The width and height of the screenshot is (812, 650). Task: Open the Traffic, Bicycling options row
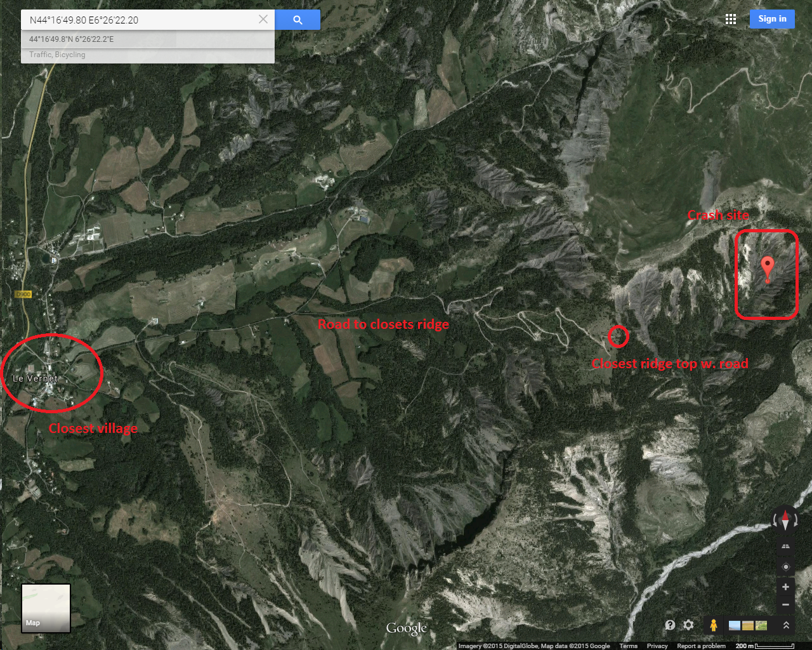click(148, 55)
